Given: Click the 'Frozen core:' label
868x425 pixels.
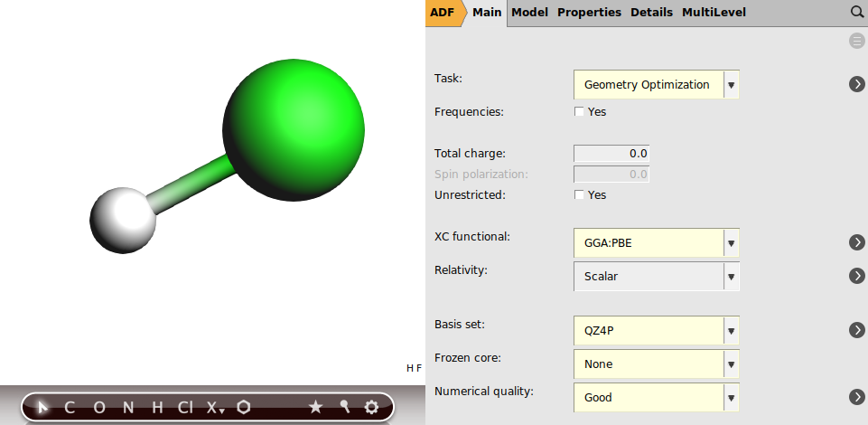Looking at the screenshot, I should pos(468,358).
